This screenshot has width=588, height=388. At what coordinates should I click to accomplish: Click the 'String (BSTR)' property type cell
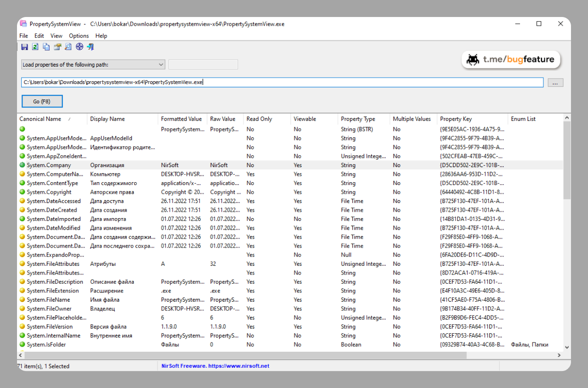(357, 129)
